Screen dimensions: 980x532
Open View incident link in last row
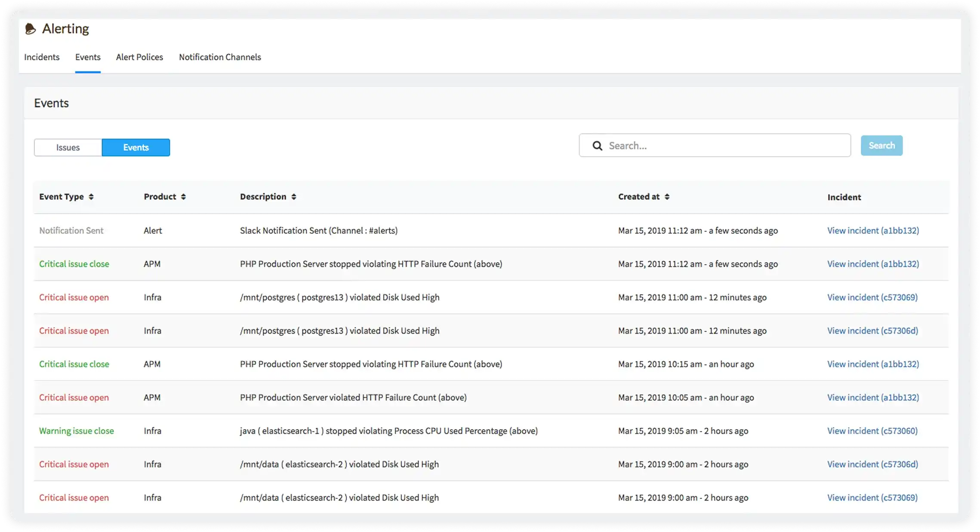pos(872,497)
